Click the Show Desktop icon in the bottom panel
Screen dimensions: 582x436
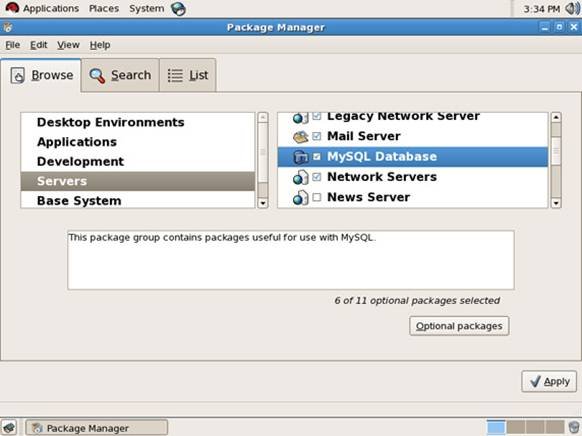9,427
